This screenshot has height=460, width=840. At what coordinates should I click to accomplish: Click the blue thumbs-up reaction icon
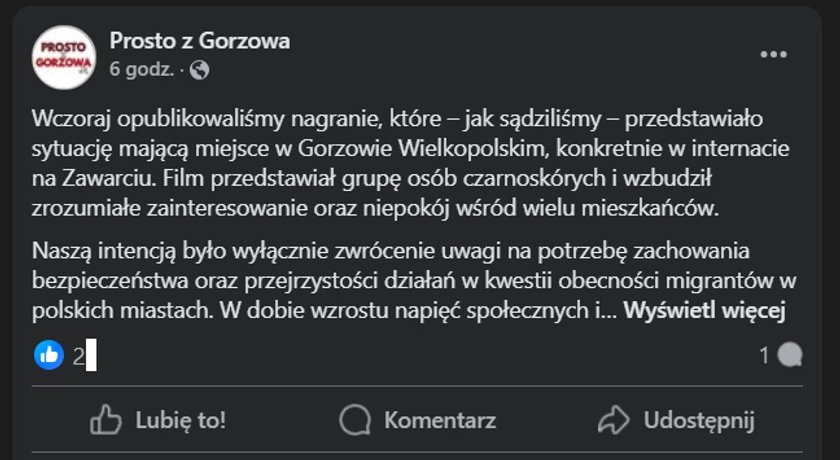[x=49, y=356]
